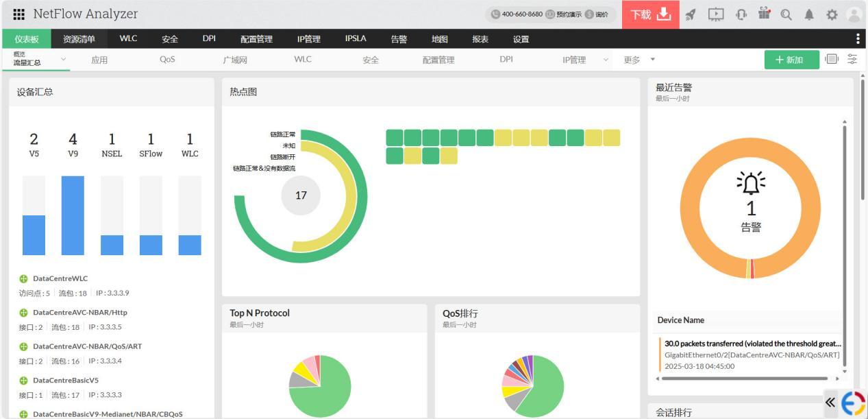Open the 告警 tab in navigation bar

point(399,39)
